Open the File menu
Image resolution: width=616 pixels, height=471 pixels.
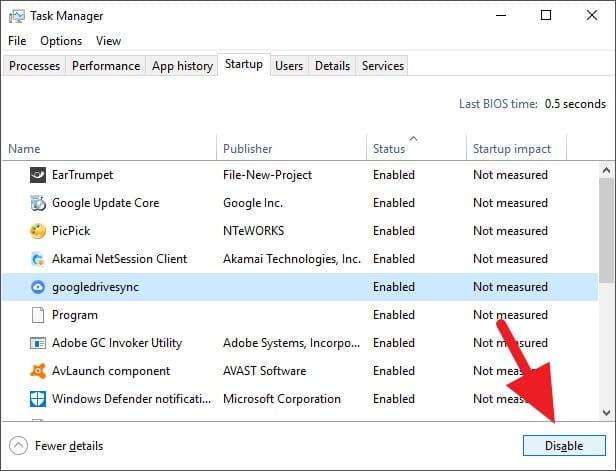(x=17, y=41)
